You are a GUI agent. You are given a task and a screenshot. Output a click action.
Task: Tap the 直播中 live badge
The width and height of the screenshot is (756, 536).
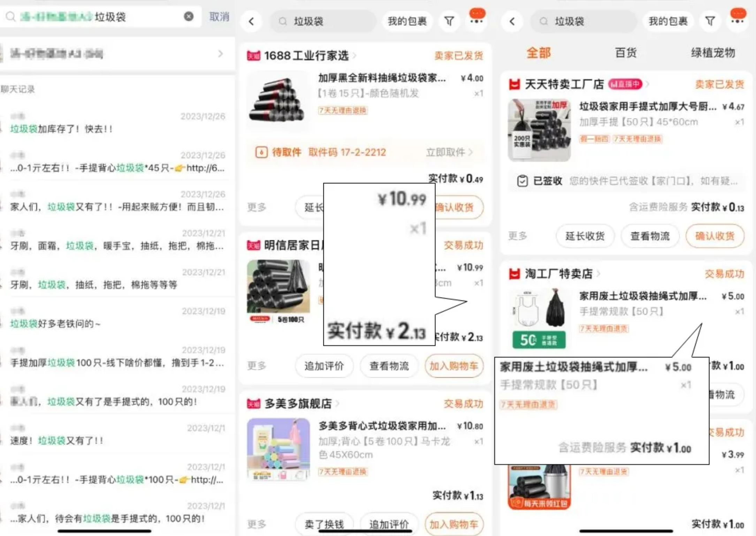click(x=625, y=84)
